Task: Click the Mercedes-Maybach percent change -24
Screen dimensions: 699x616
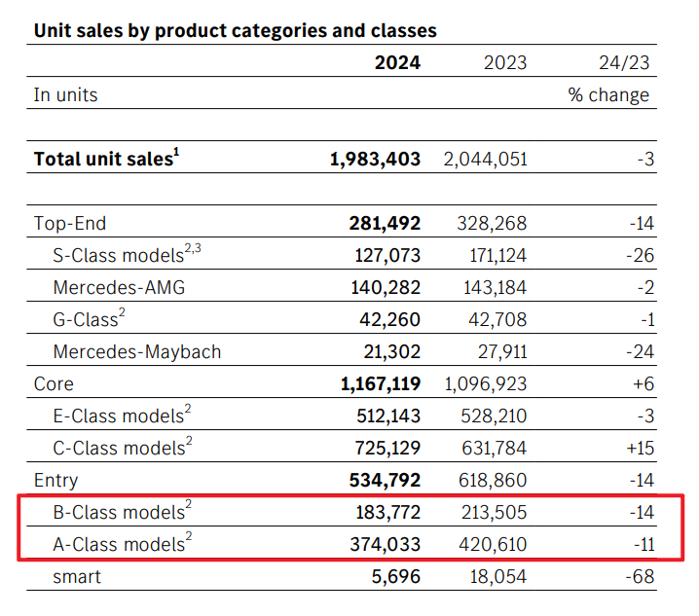Action: [641, 351]
